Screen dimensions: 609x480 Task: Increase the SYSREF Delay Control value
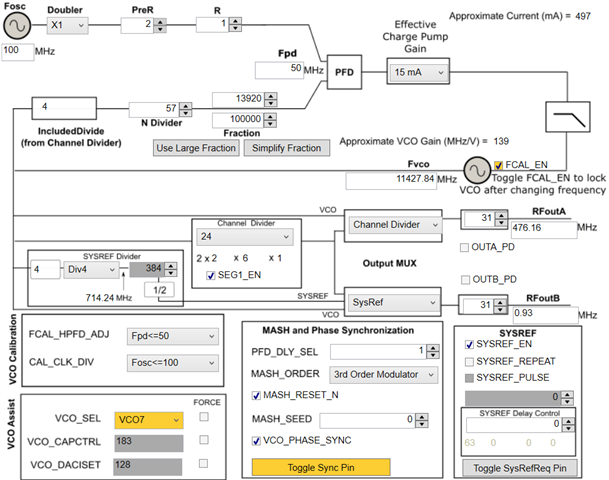(569, 421)
